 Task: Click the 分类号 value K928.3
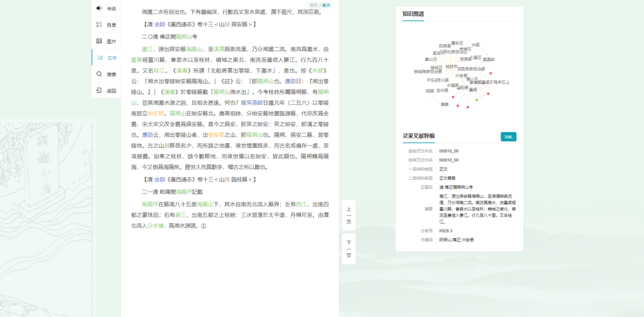coord(445,231)
